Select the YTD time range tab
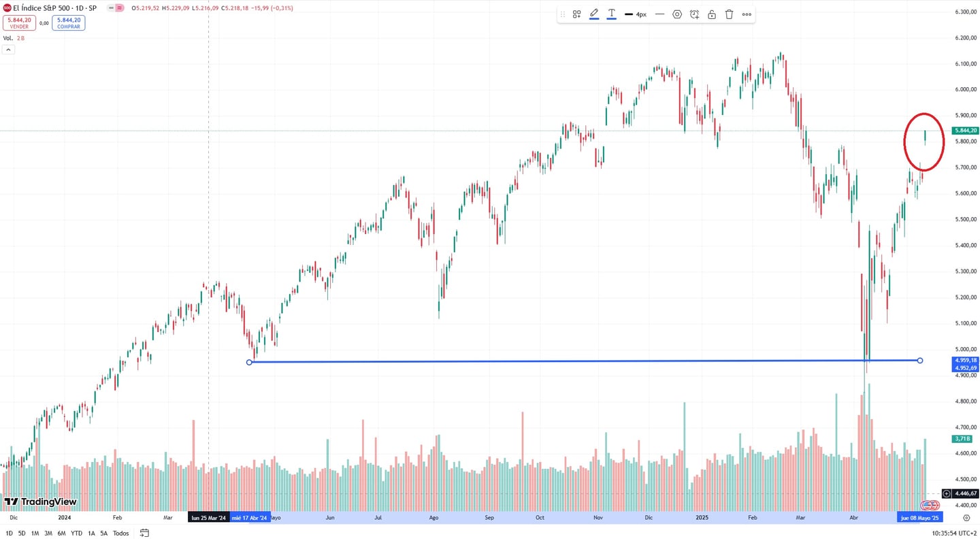980x541 pixels. click(76, 534)
